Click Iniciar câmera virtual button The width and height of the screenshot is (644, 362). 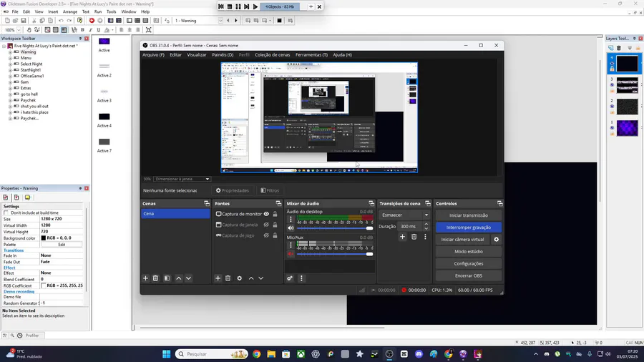(x=462, y=239)
